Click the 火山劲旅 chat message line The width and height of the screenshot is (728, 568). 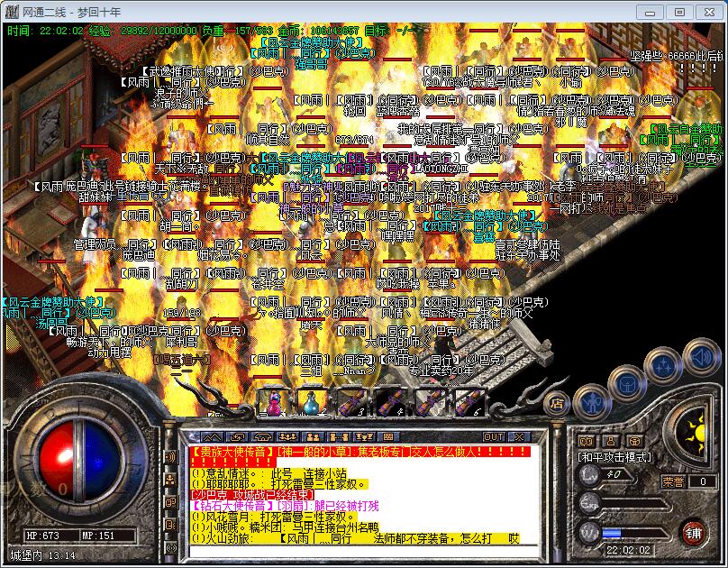(x=355, y=539)
